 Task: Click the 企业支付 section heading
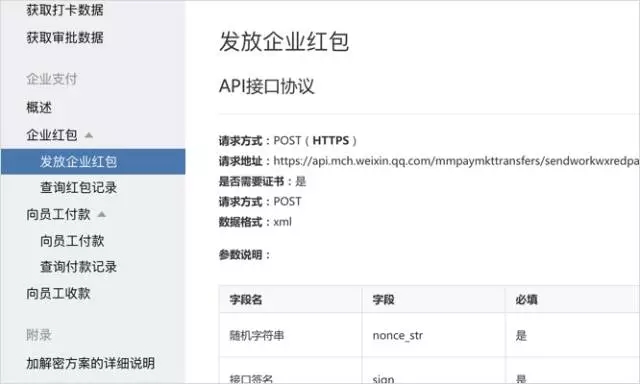click(x=52, y=79)
